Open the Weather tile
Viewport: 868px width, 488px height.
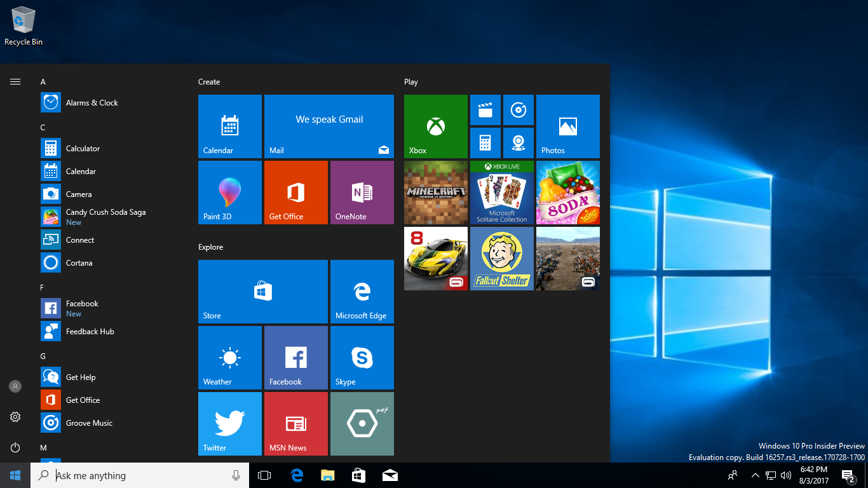[x=230, y=358]
